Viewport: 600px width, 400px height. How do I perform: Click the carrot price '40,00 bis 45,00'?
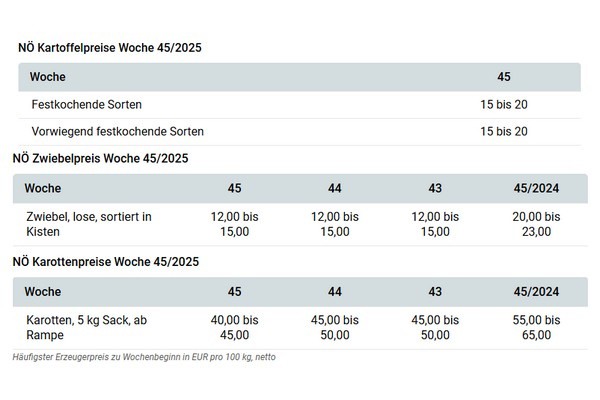point(235,327)
